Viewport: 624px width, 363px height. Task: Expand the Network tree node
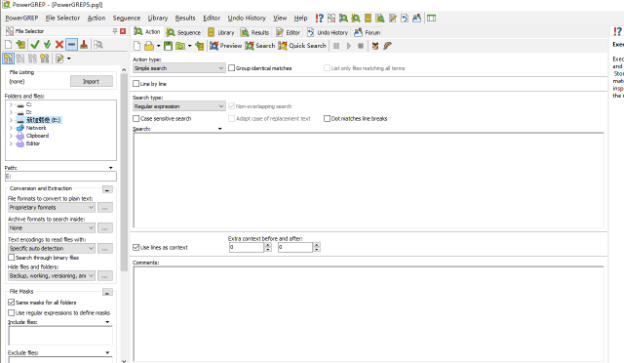pos(11,128)
